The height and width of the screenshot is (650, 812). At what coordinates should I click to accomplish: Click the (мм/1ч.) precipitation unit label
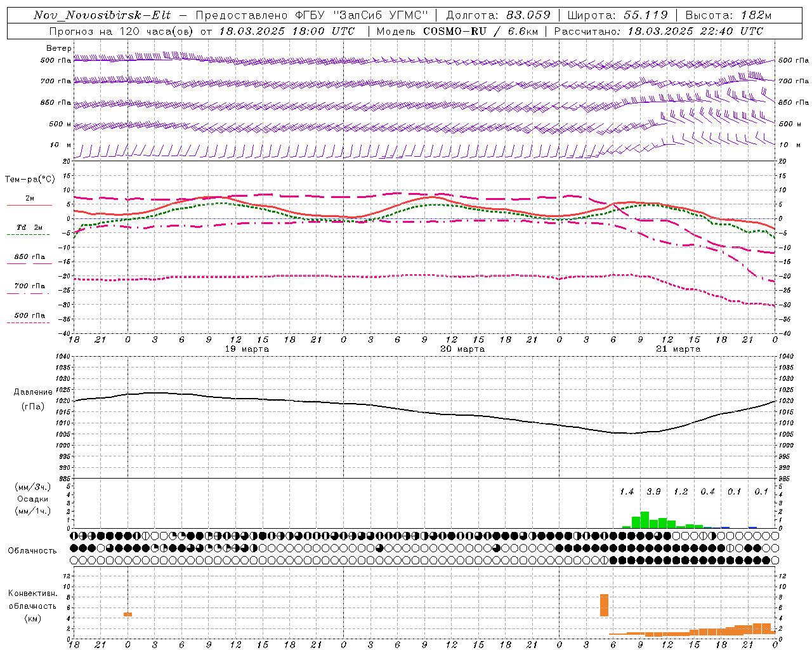point(33,511)
